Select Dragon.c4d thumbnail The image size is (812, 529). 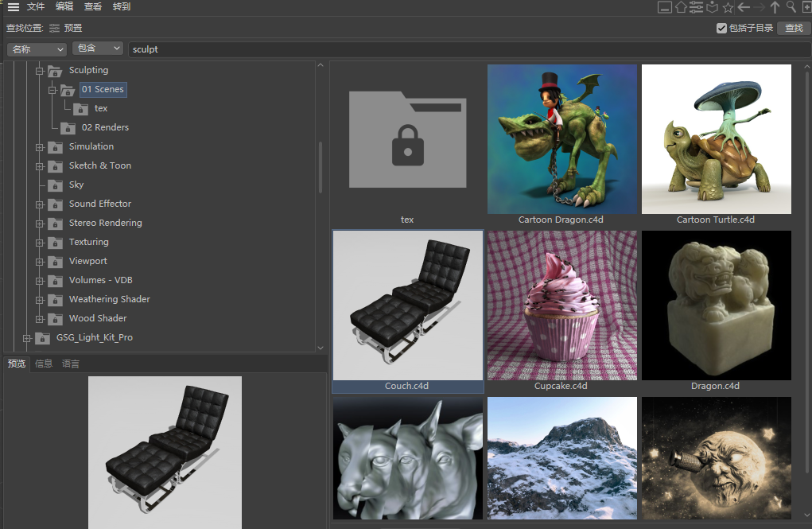(x=717, y=305)
